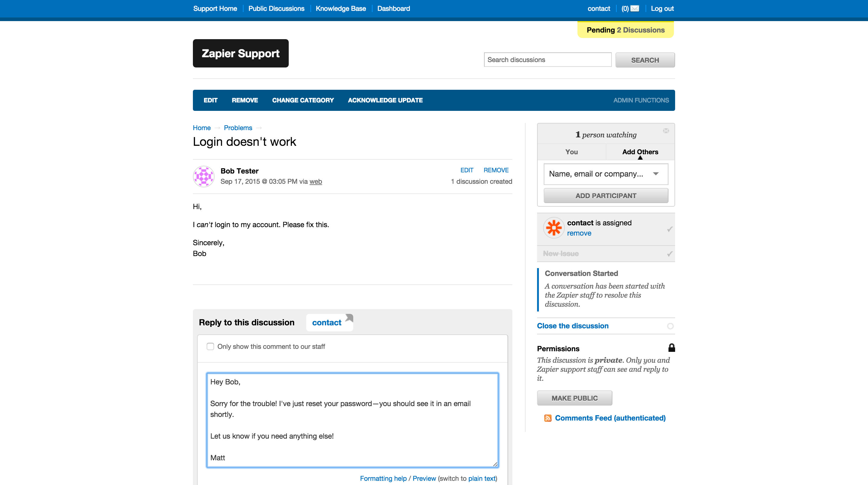The height and width of the screenshot is (485, 868).
Task: Open Comments Feed (authenticated) link
Action: tap(610, 418)
